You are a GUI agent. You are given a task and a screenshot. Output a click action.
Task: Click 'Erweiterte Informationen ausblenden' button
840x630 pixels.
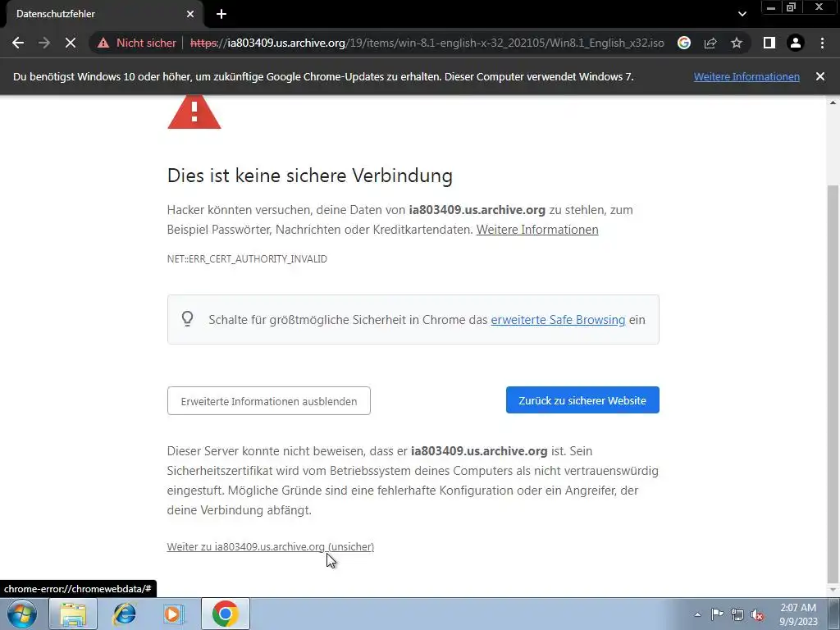[x=269, y=400]
